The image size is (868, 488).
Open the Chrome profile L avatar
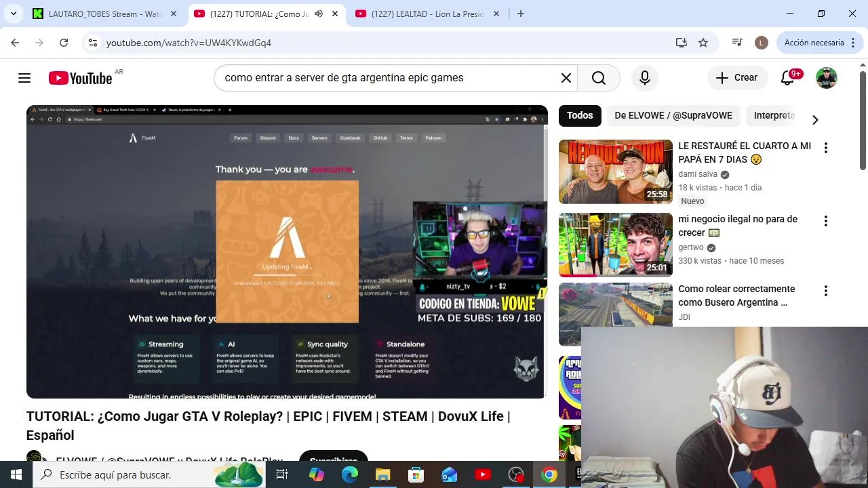pyautogui.click(x=762, y=43)
